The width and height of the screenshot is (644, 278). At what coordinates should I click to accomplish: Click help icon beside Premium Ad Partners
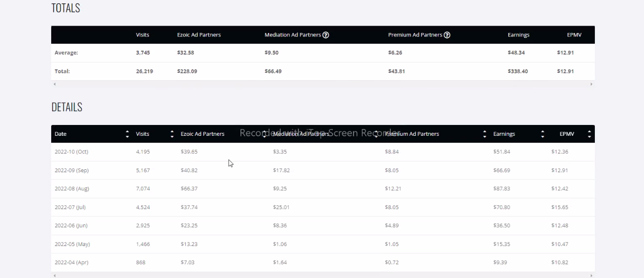(x=447, y=35)
